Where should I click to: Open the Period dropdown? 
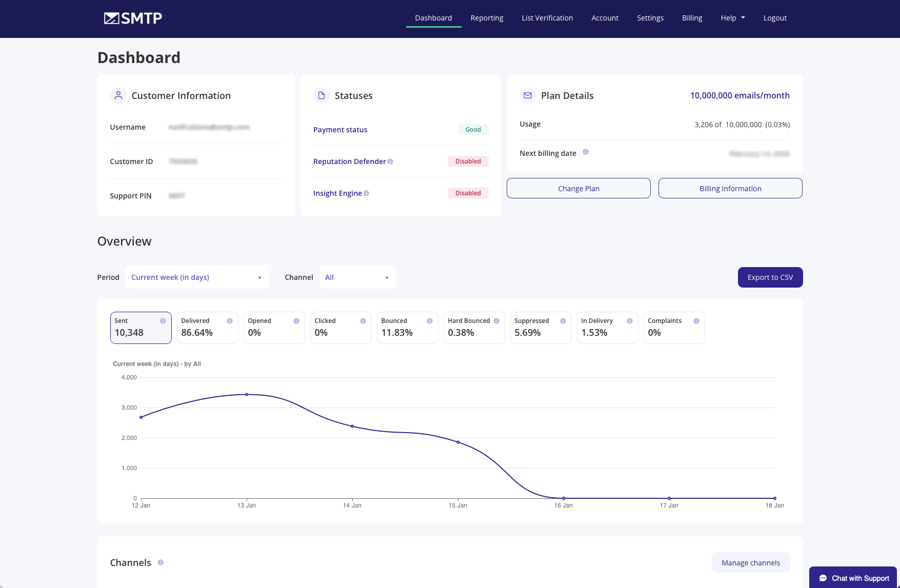197,277
